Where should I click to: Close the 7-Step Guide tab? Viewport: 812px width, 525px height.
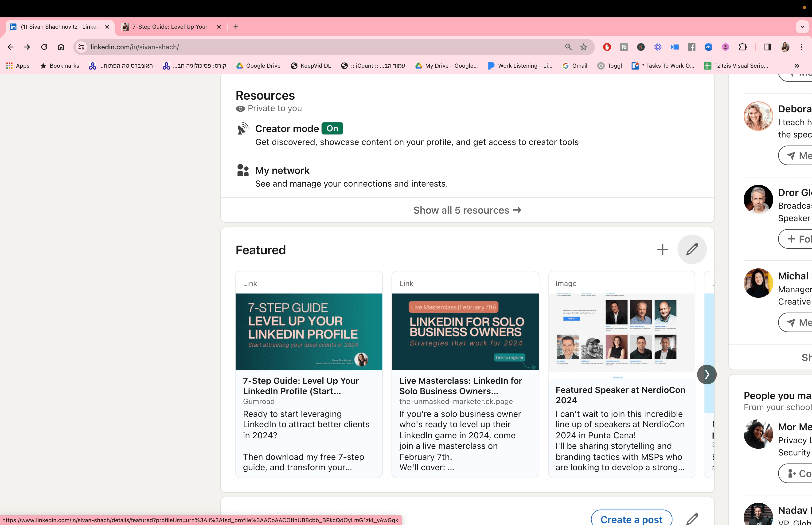219,27
